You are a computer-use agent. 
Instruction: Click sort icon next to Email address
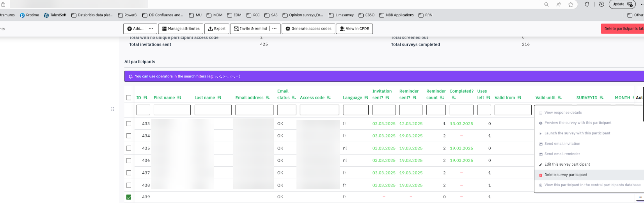(268, 98)
